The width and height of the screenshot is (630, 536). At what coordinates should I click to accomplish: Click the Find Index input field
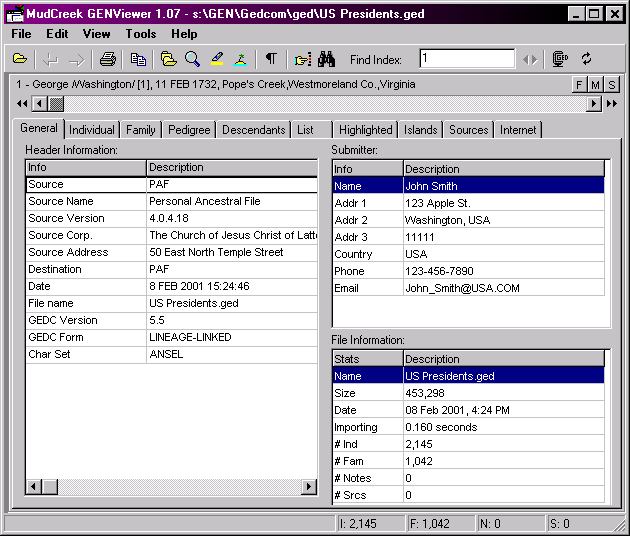point(466,59)
